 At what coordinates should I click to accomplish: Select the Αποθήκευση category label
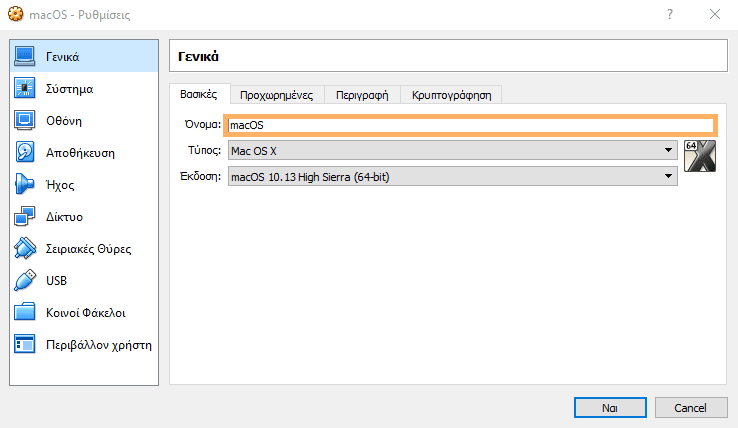[x=80, y=153]
